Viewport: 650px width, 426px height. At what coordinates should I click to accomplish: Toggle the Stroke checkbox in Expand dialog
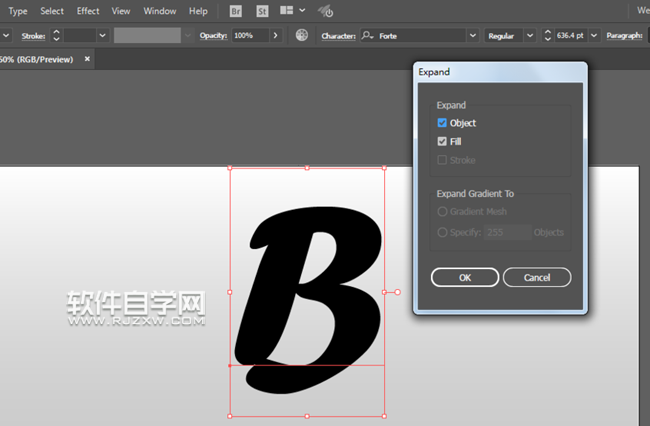click(442, 160)
